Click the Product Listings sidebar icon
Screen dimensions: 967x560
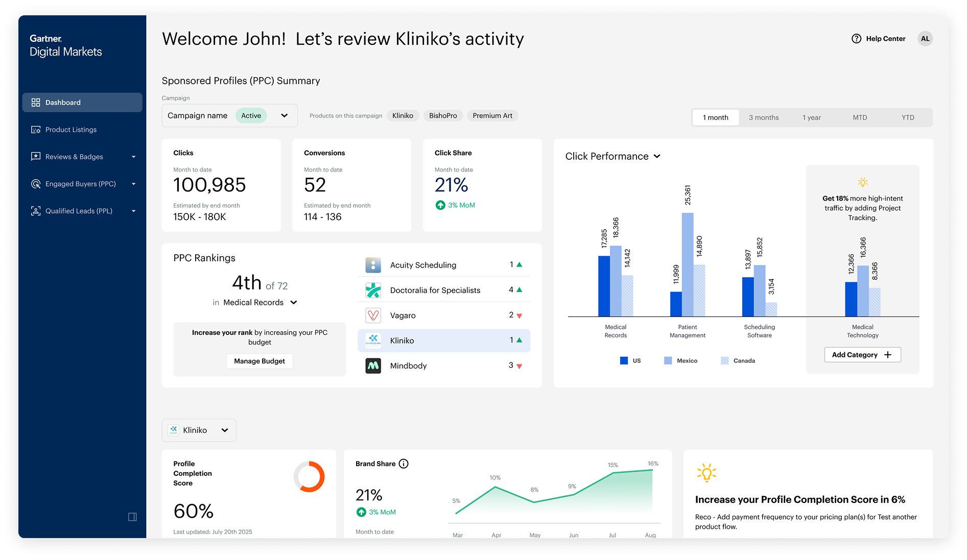click(36, 130)
